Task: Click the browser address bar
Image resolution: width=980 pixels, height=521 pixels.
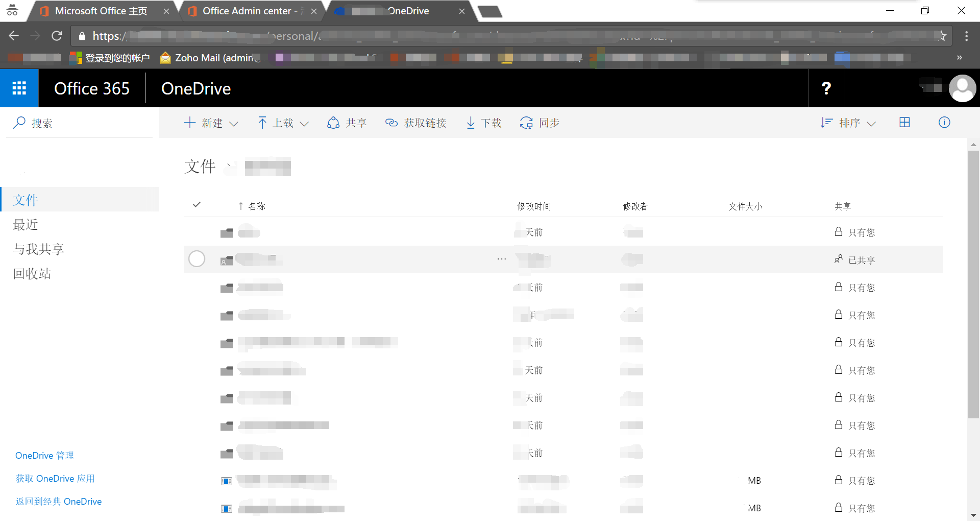Action: [510, 36]
